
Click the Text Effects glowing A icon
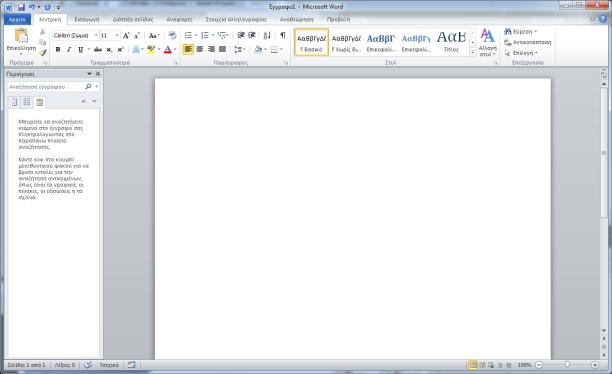tap(136, 50)
